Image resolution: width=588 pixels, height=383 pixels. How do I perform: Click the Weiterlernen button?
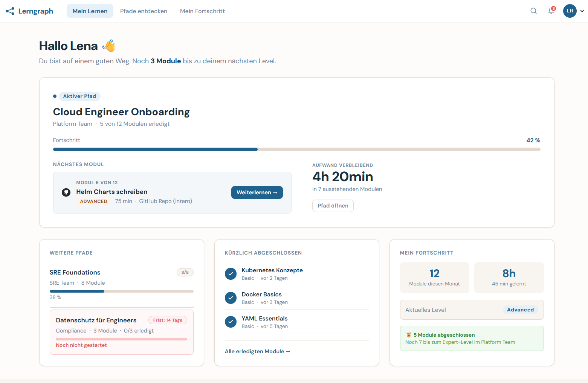257,192
